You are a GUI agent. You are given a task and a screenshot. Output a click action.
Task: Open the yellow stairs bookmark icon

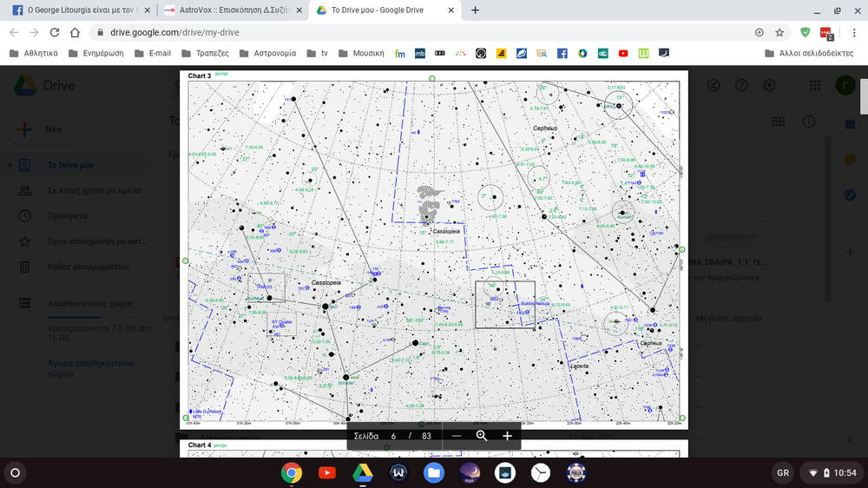[x=501, y=53]
